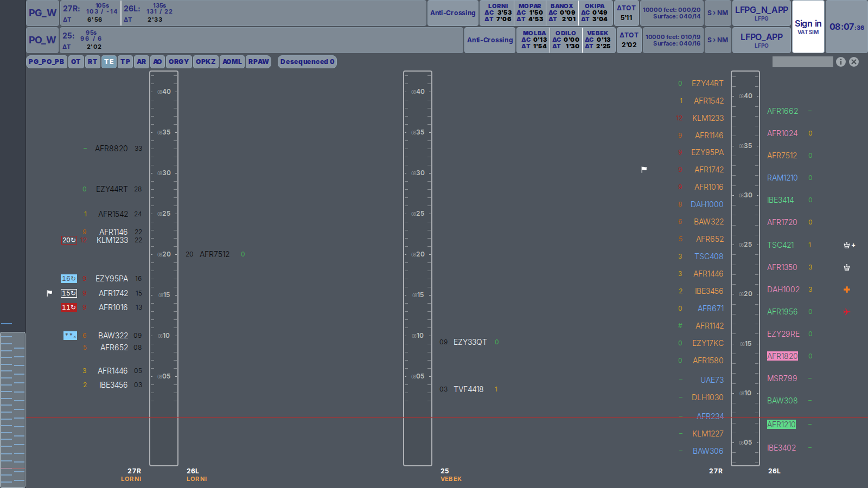Screen dimensions: 868x488
Task: Open the LFPO_APP position selector
Action: [x=762, y=40]
